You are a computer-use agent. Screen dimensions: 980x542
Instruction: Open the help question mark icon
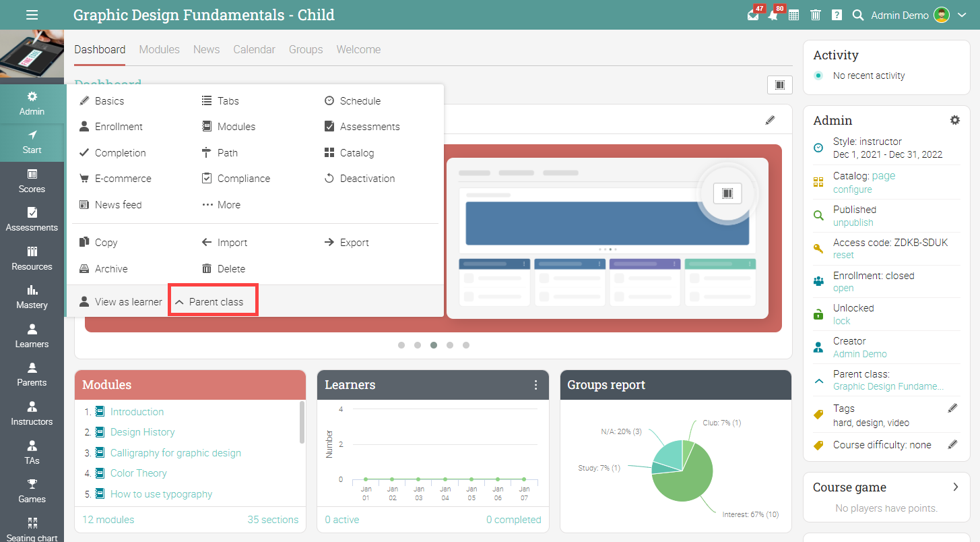click(x=837, y=15)
